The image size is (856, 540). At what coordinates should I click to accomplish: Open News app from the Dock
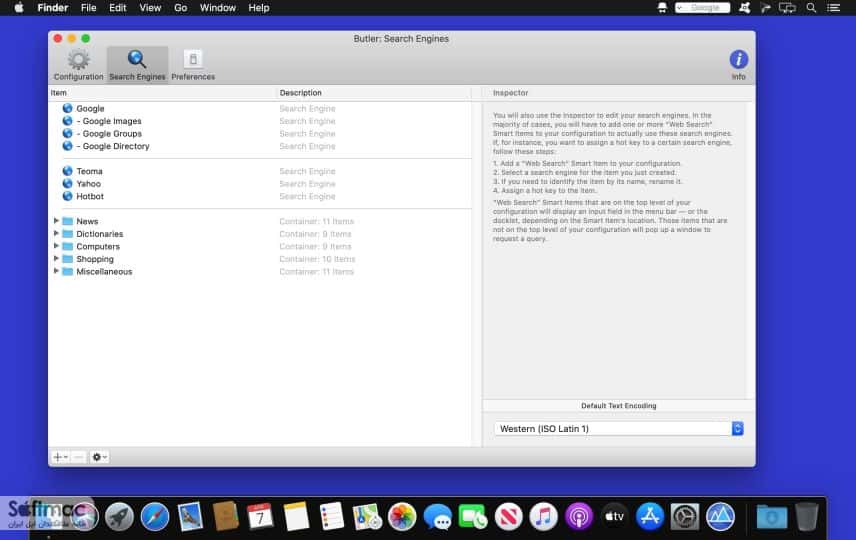tap(508, 516)
